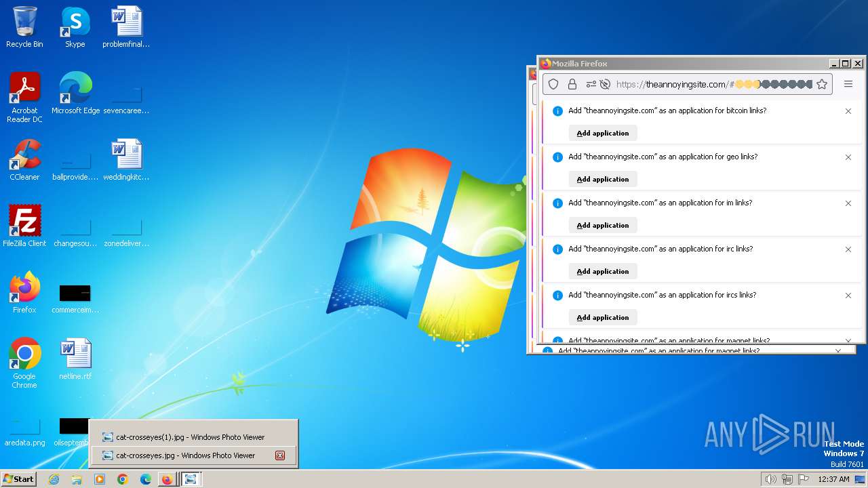This screenshot has width=868, height=488.
Task: Select the weddingkitc document icon
Action: click(126, 160)
